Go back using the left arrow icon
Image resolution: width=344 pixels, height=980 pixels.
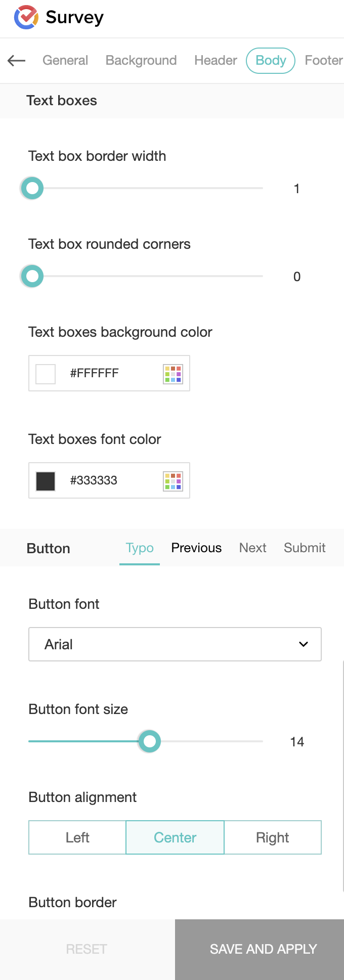click(16, 61)
